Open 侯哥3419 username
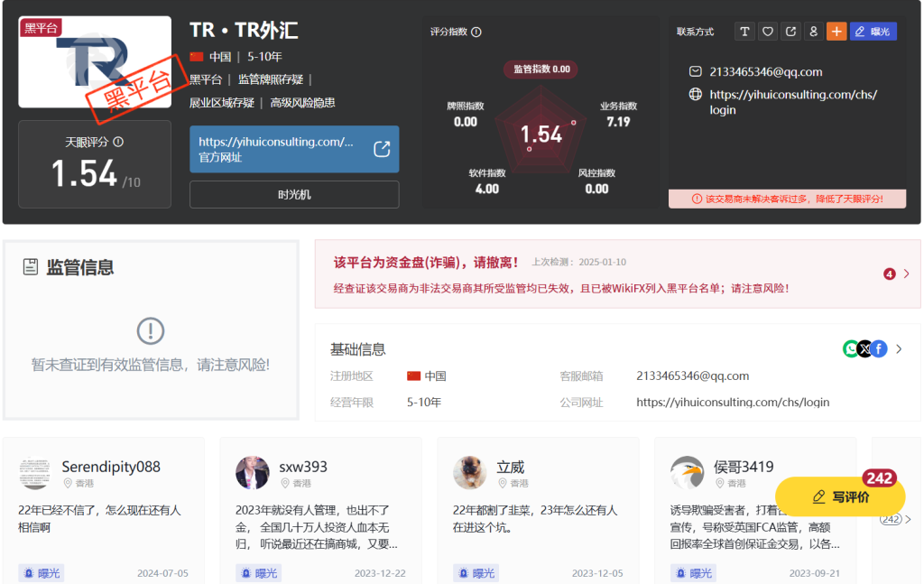 click(744, 467)
